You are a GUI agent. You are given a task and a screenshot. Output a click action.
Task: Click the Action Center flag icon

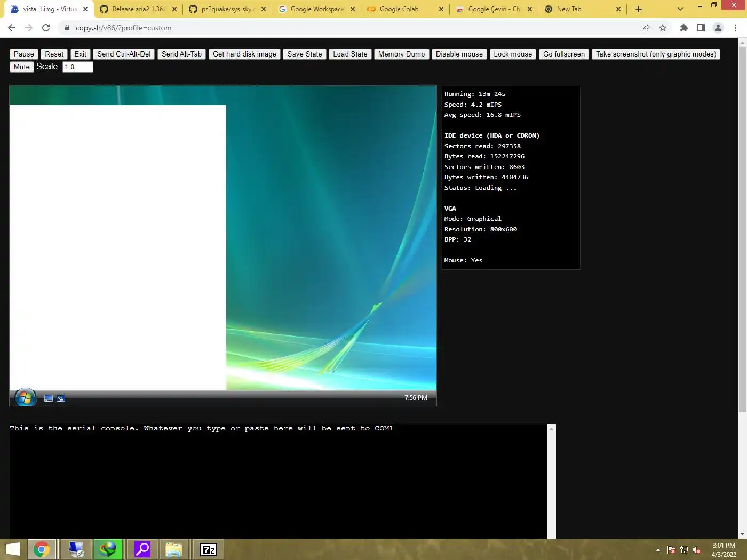tap(671, 550)
